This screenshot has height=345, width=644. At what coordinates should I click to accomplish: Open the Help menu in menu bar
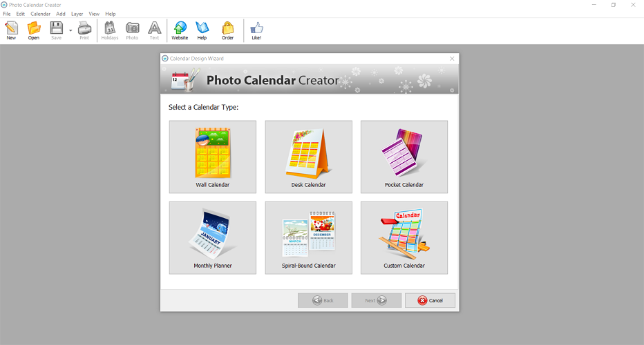pos(110,14)
